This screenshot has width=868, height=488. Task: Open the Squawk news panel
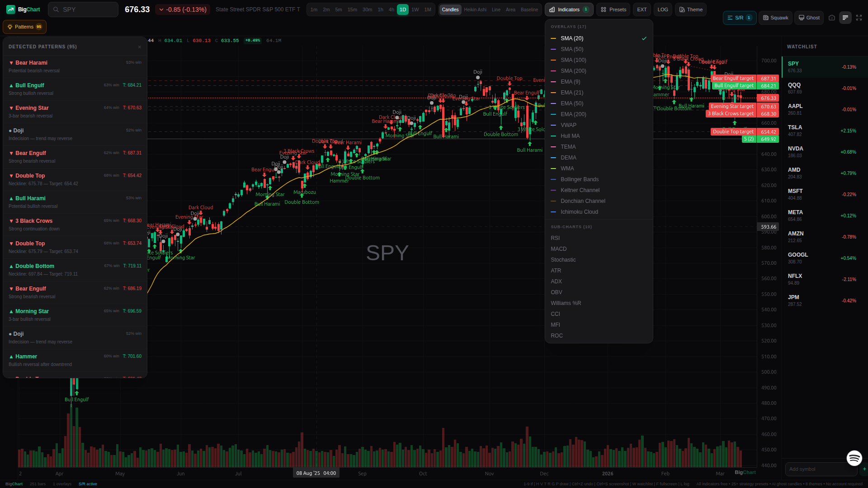pos(775,18)
